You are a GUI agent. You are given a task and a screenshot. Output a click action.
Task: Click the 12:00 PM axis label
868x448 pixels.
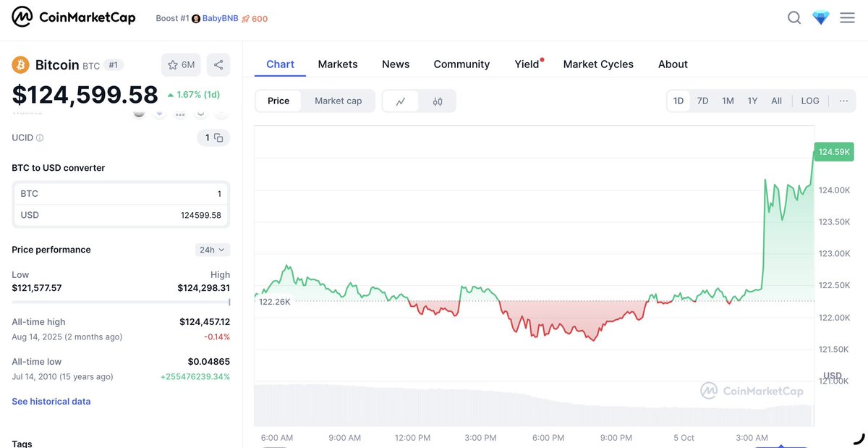tap(413, 438)
